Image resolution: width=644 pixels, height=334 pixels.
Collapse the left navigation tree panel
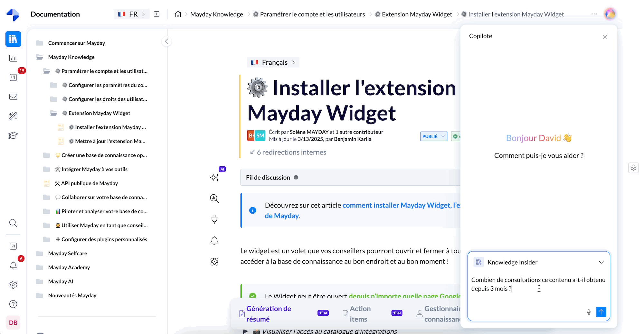pyautogui.click(x=166, y=41)
